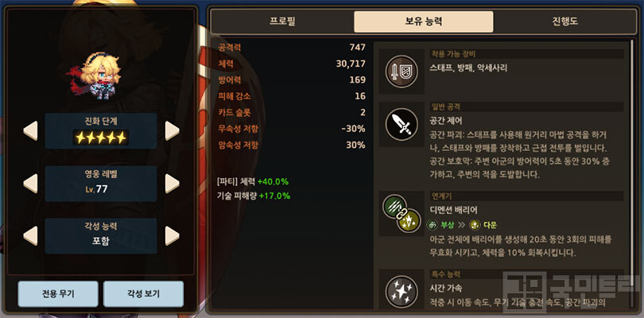Click the Lv.77 hero level field
644x318 pixels.
[101, 184]
